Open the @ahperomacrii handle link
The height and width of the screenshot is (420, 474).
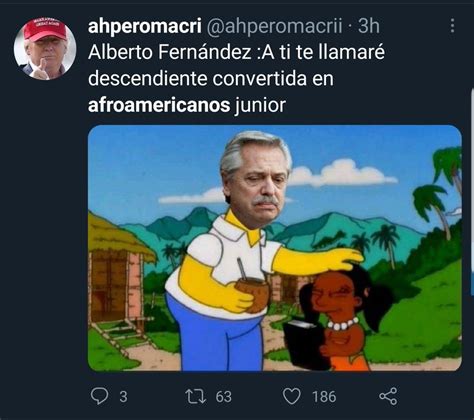point(274,26)
